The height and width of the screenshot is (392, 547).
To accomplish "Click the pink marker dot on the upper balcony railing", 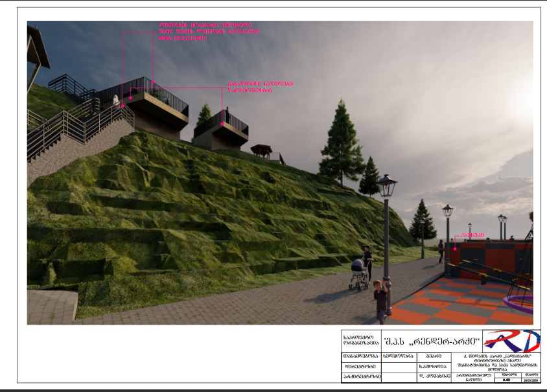I will point(153,82).
